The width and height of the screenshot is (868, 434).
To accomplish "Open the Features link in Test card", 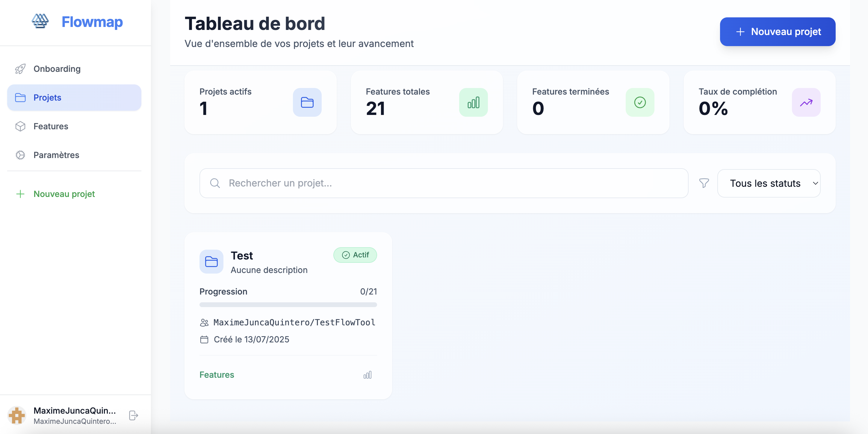I will tap(217, 375).
